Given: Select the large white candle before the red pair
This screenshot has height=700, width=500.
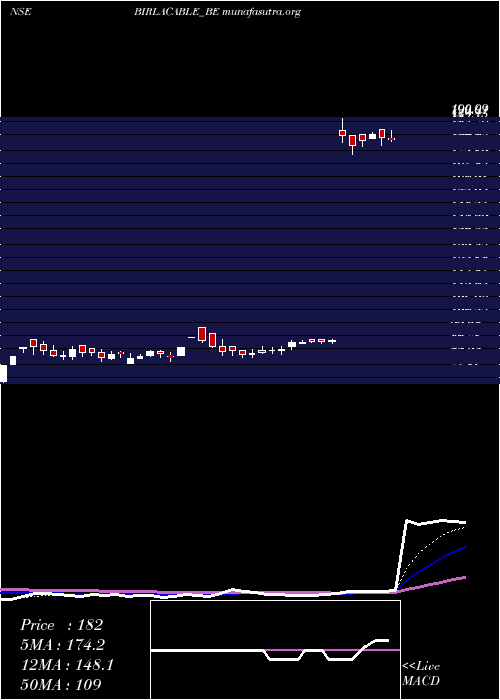Looking at the screenshot, I should (x=181, y=352).
